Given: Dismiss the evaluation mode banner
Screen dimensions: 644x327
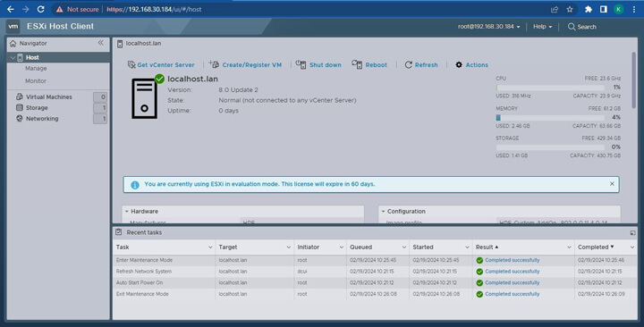Looking at the screenshot, I should pos(612,184).
